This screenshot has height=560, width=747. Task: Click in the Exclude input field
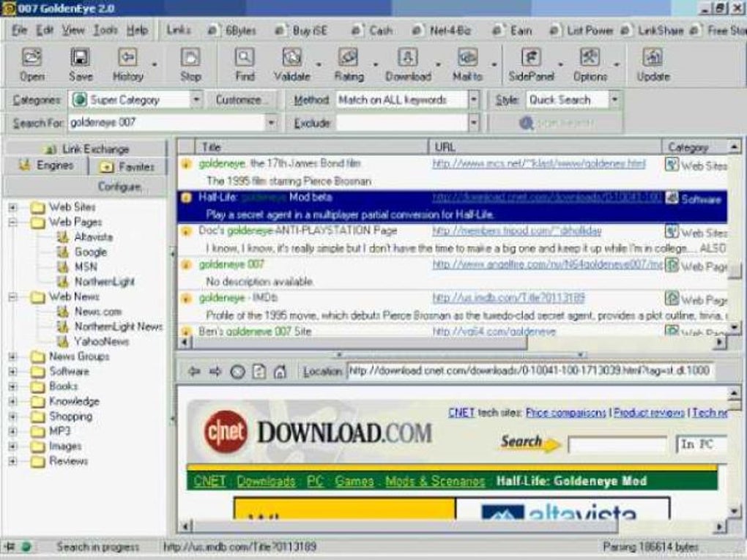[x=402, y=123]
